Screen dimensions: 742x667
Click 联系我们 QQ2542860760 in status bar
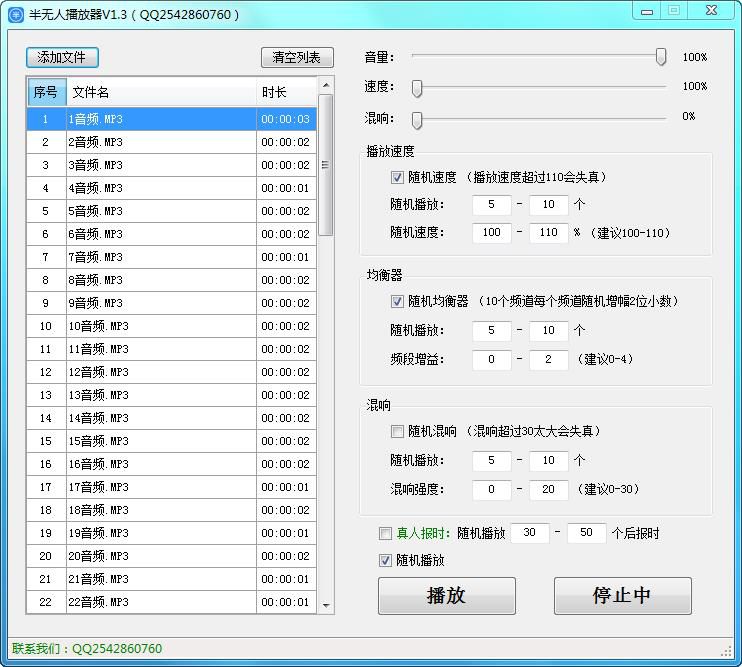pyautogui.click(x=87, y=649)
